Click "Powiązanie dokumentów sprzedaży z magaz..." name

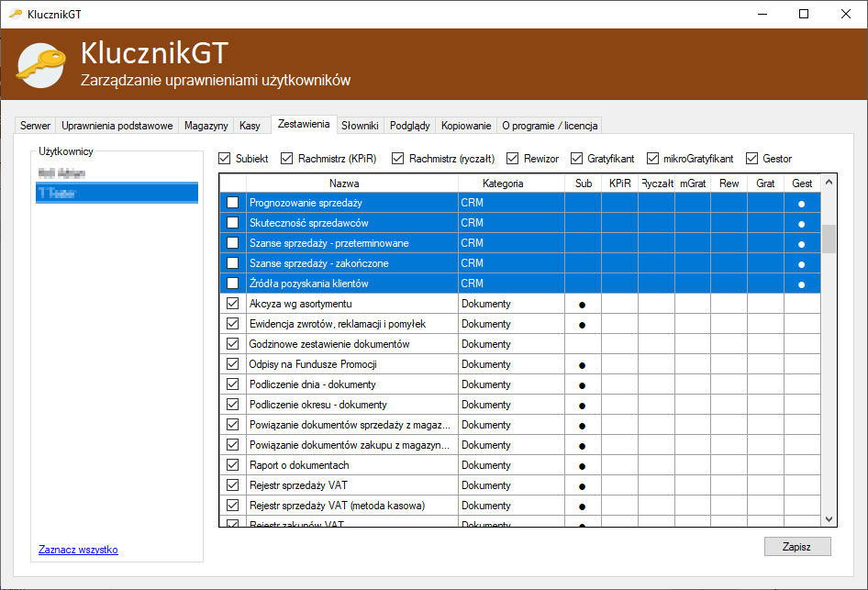(350, 425)
